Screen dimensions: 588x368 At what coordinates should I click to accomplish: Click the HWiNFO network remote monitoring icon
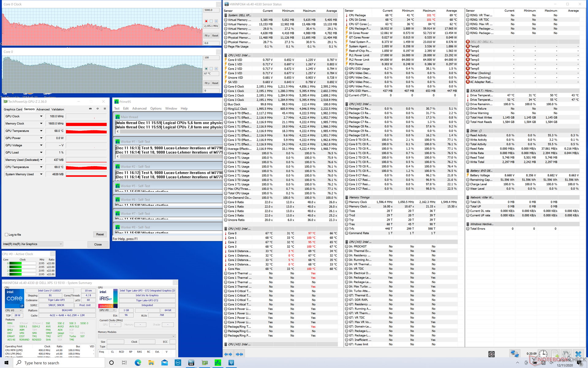coord(514,354)
